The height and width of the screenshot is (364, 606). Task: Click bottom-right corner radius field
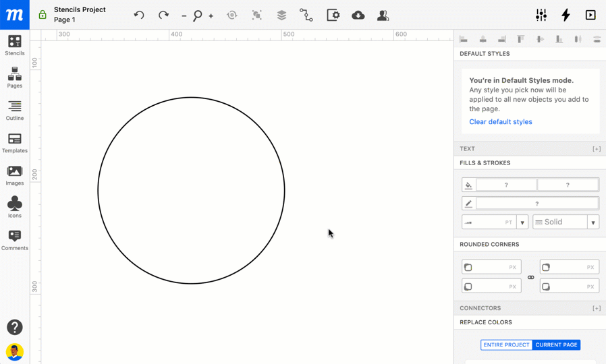tap(570, 286)
